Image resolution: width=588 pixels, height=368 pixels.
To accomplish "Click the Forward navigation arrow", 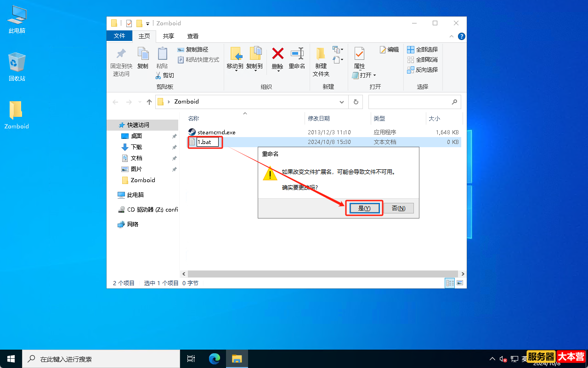I will 129,102.
